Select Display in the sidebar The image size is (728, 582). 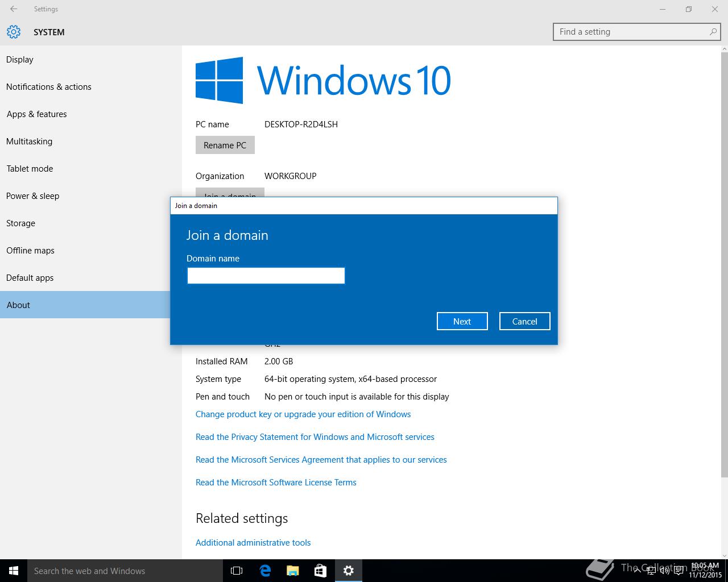coord(91,60)
